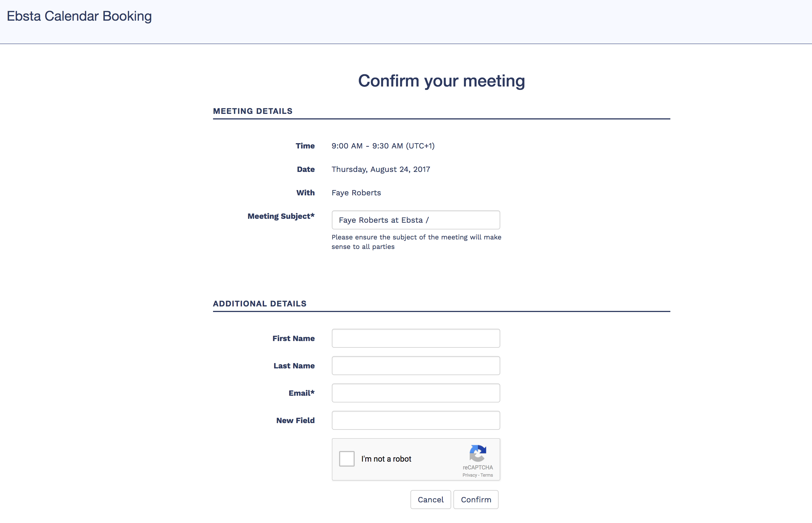Viewport: 812px width, 523px height.
Task: Check the I'm not a robot checkbox
Action: (346, 459)
